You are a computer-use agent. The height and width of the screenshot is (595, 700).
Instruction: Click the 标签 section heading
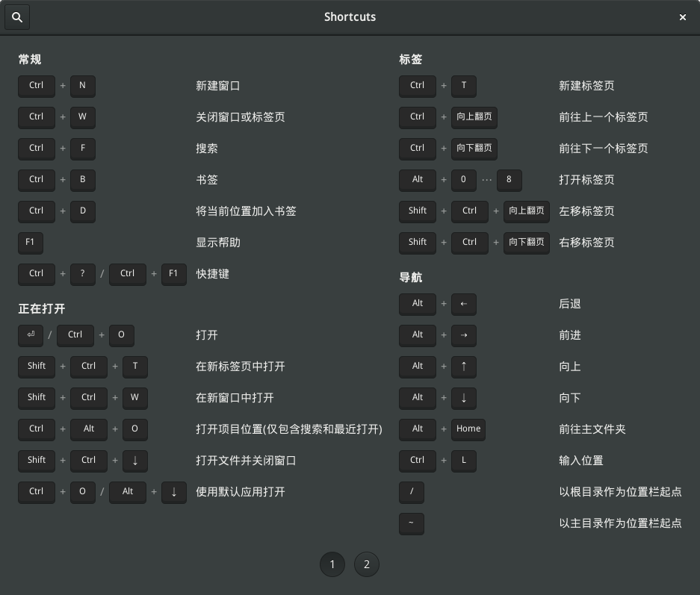411,60
